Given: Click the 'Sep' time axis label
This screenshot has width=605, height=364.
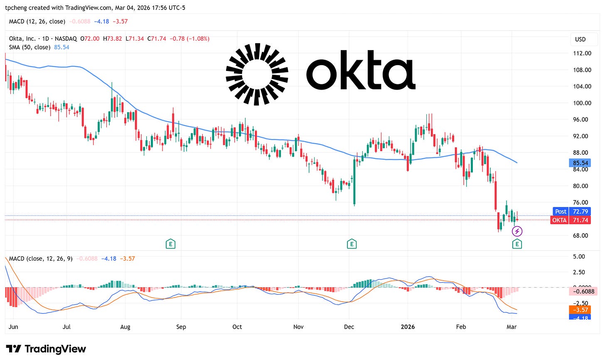Looking at the screenshot, I should coord(181,327).
